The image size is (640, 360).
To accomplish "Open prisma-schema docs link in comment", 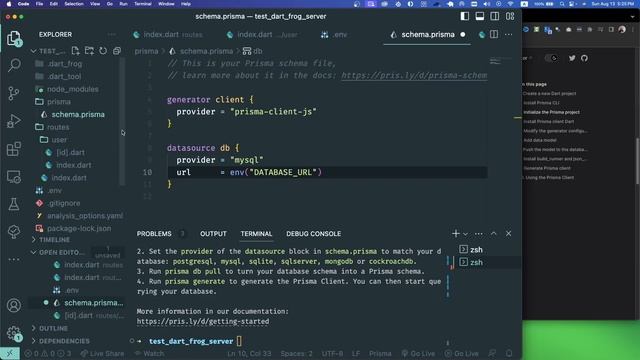I will [414, 76].
